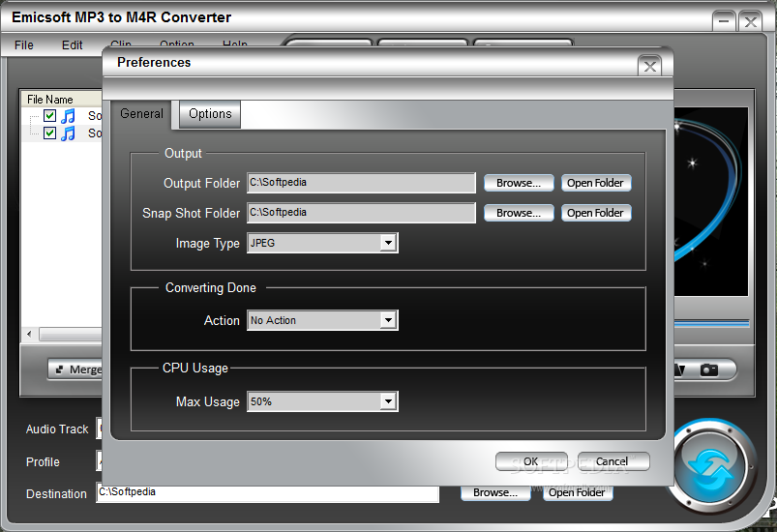
Task: Open the Action dropdown showing No Action
Action: click(x=322, y=320)
